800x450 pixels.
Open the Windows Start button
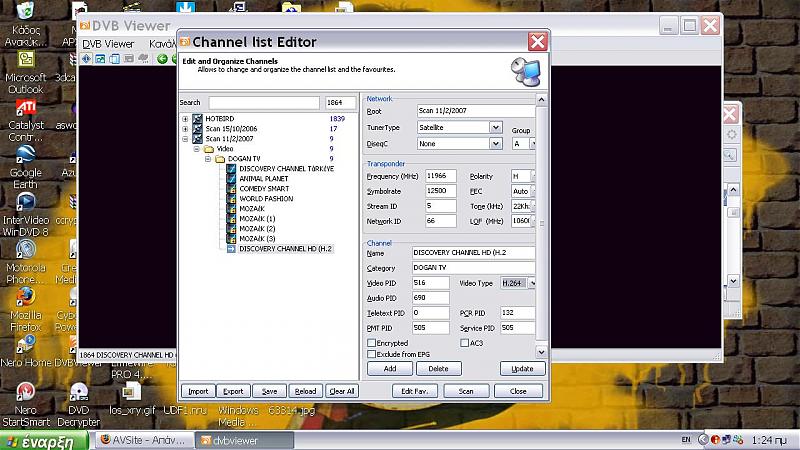(x=44, y=441)
